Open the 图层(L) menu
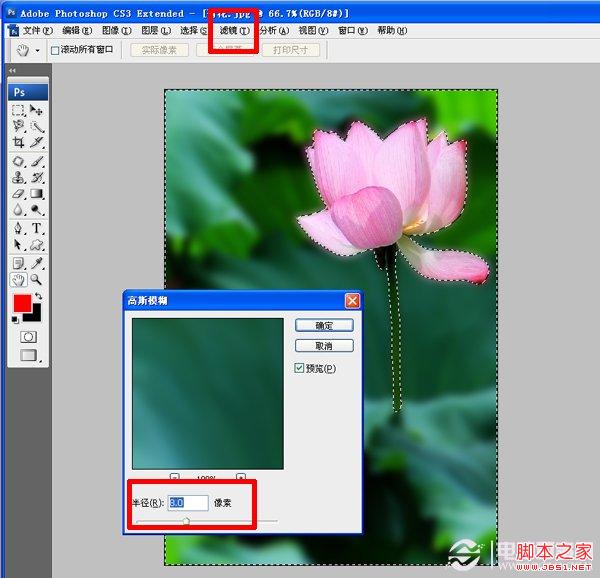 [x=156, y=30]
